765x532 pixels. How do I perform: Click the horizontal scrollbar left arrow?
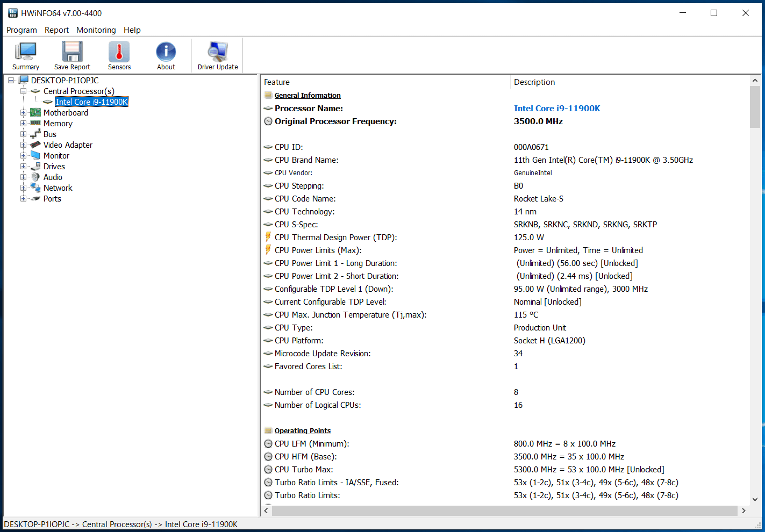coord(266,511)
